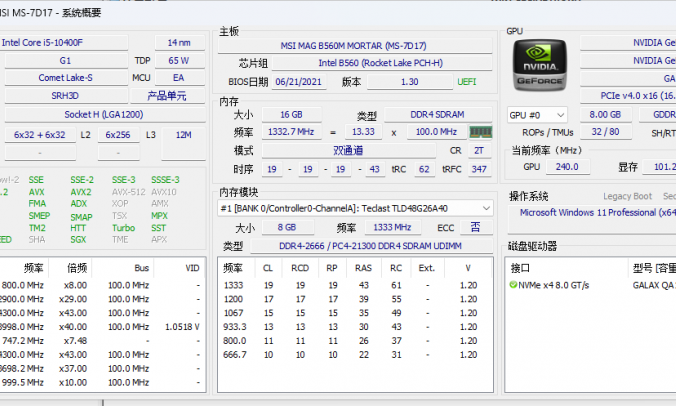Image resolution: width=676 pixels, height=406 pixels.
Task: Click the 1.0518 V VID value
Action: coord(182,327)
